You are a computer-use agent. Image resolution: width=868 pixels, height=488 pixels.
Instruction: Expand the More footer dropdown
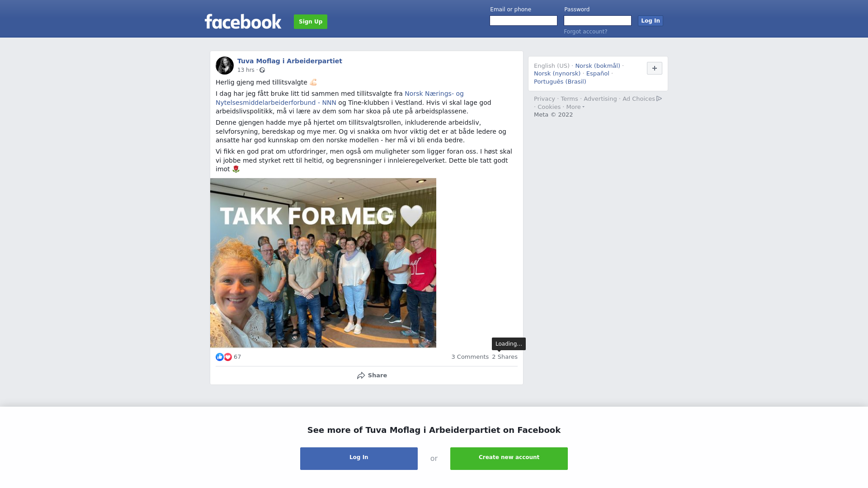pyautogui.click(x=575, y=107)
